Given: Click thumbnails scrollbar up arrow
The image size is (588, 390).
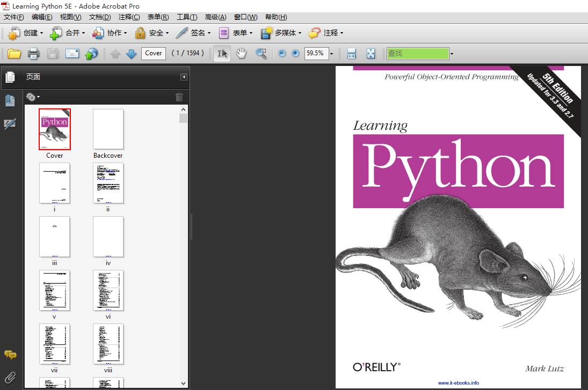Looking at the screenshot, I should pyautogui.click(x=183, y=109).
